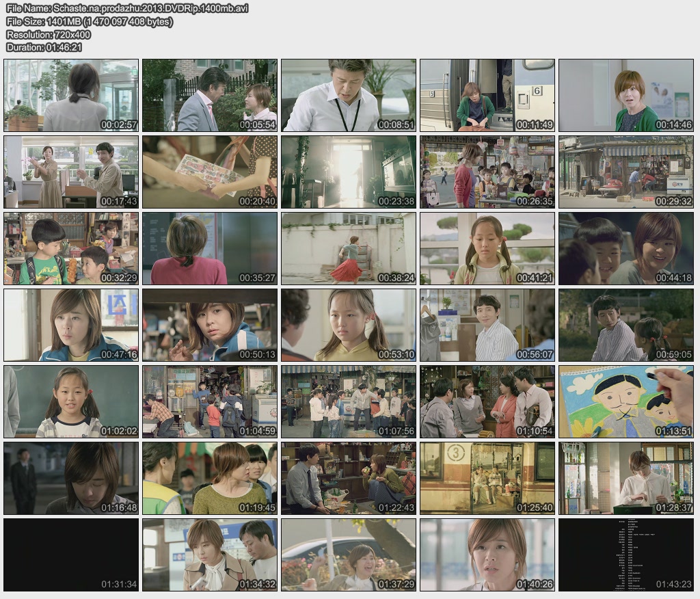This screenshot has width=700, height=599.
Task: Click the night scene frame at 01:16:48
Action: click(71, 478)
